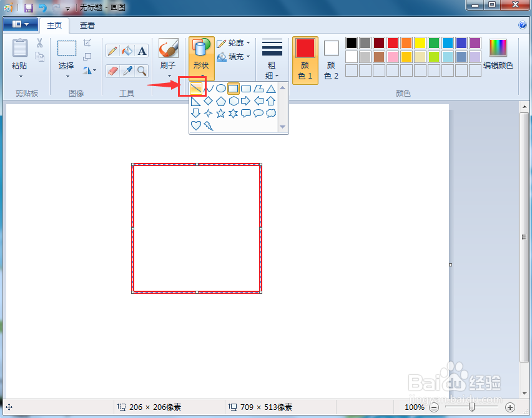The height and width of the screenshot is (418, 532).
Task: Choose the Five-point star shape
Action: point(221,113)
